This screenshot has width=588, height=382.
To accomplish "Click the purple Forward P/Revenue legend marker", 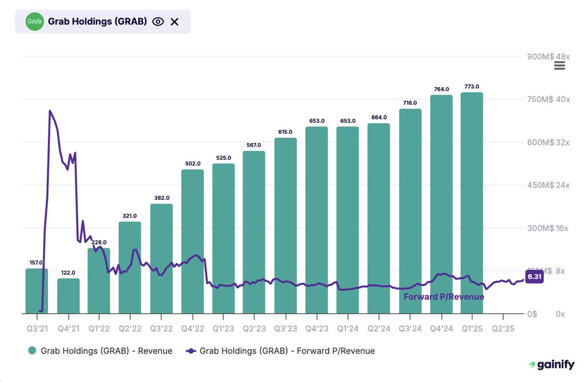I will click(x=191, y=351).
